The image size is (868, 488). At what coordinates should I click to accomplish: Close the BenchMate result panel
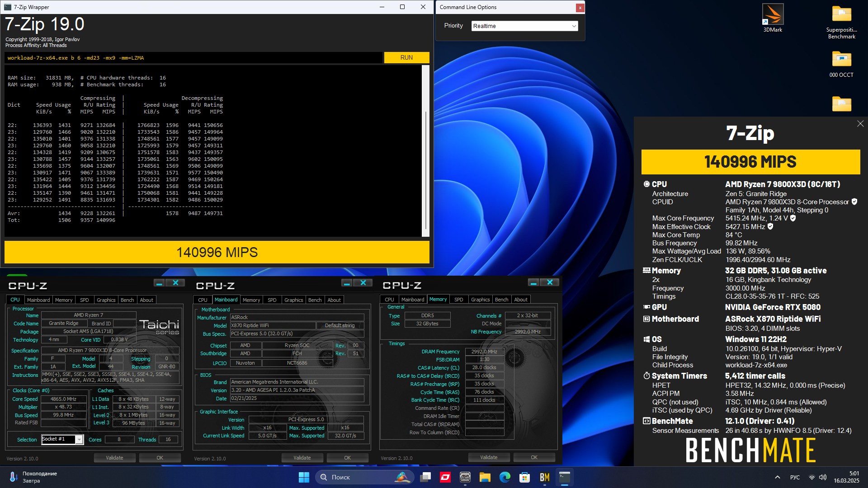coord(860,123)
